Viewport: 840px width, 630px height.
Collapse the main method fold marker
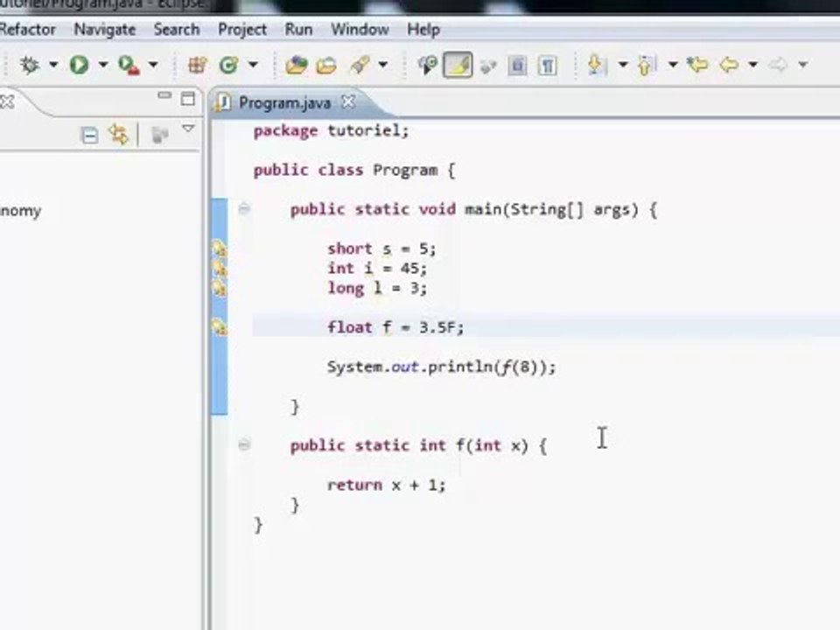(244, 209)
